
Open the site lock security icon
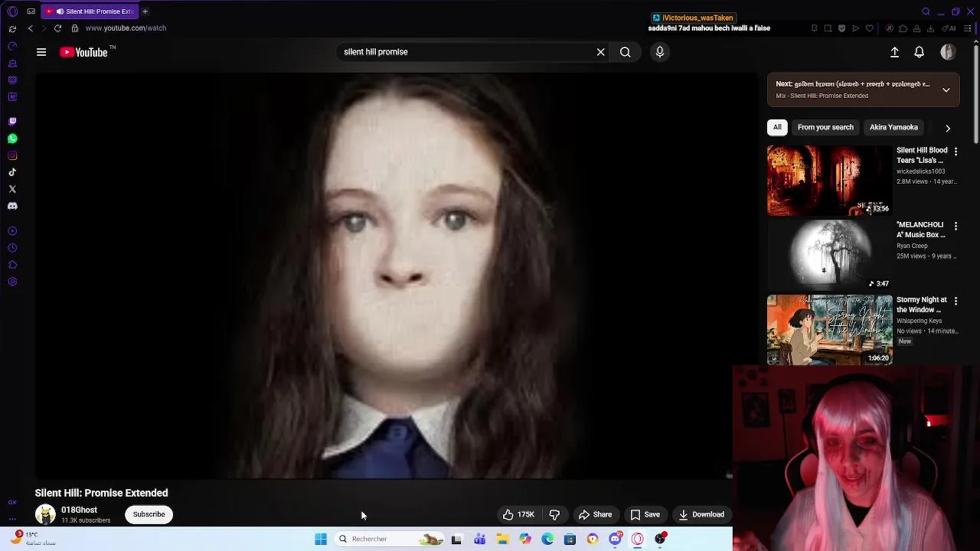coord(74,28)
